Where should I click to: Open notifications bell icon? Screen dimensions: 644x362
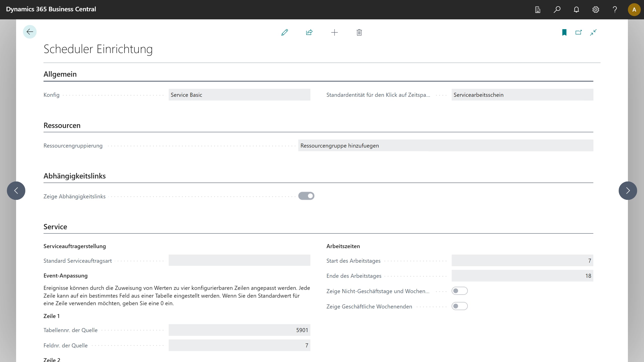coord(576,10)
